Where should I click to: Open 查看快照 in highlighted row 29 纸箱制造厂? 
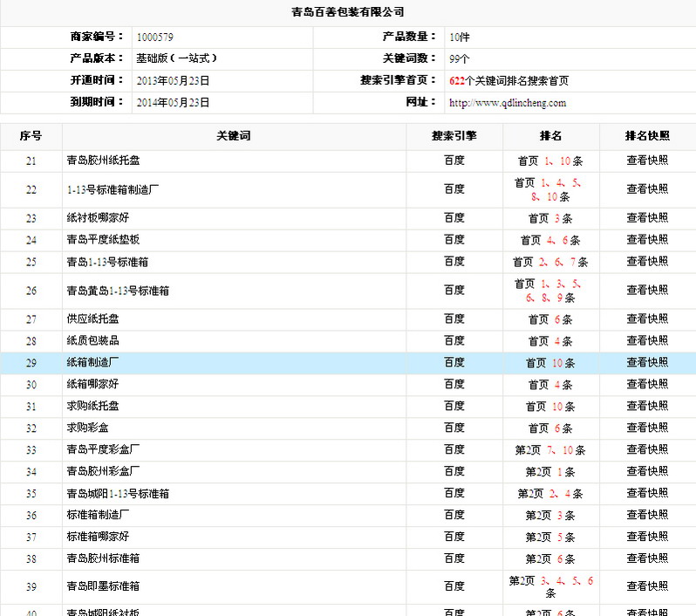click(647, 362)
